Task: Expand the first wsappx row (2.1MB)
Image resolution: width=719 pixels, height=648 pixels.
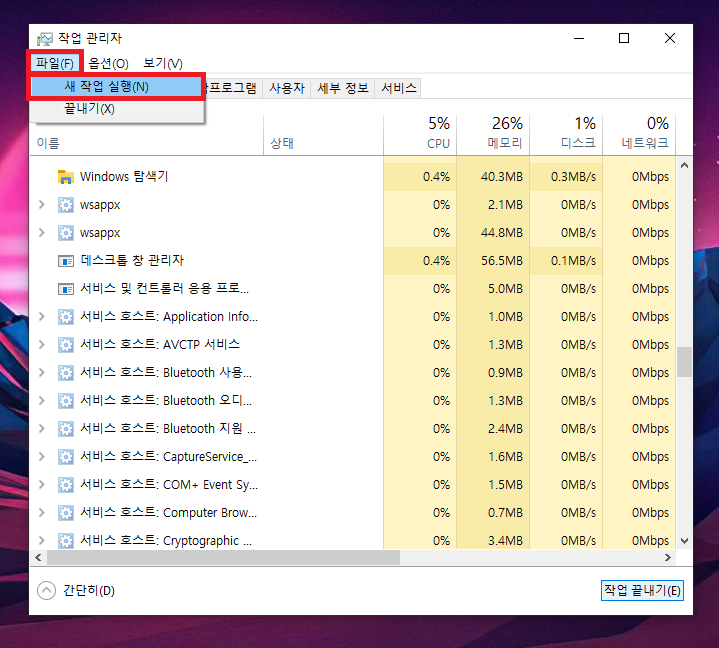Action: coord(42,205)
